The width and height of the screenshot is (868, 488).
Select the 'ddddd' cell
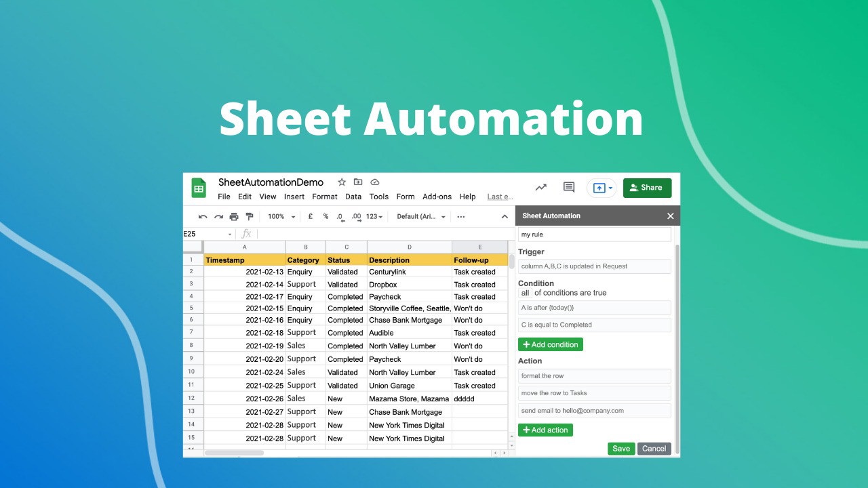[479, 399]
